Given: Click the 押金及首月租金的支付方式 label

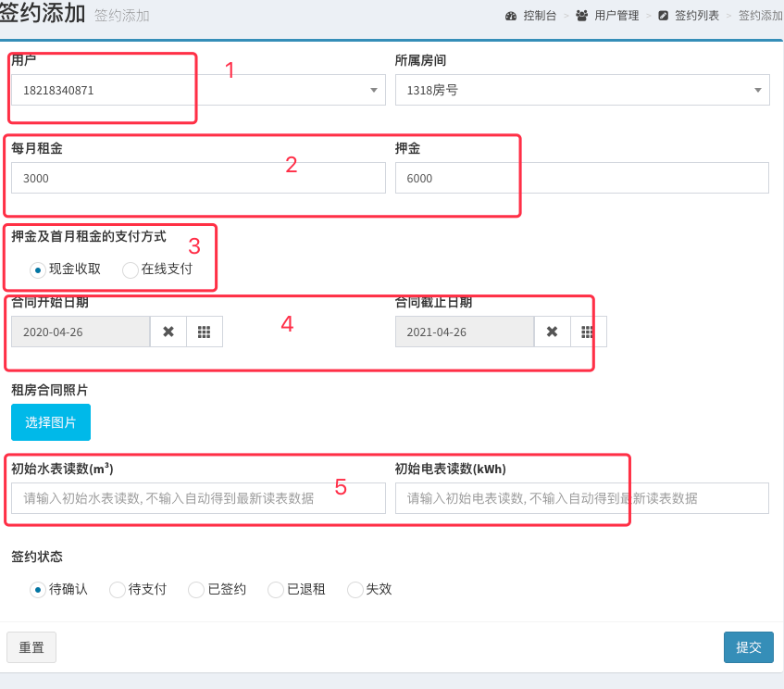Looking at the screenshot, I should pos(89,237).
